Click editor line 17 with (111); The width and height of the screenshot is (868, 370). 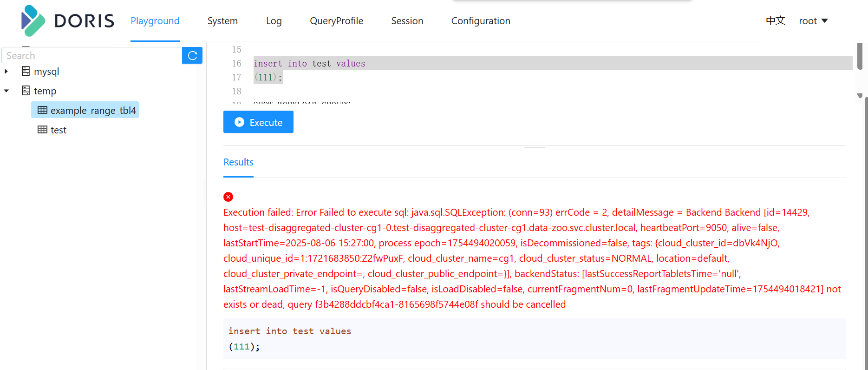pos(268,77)
